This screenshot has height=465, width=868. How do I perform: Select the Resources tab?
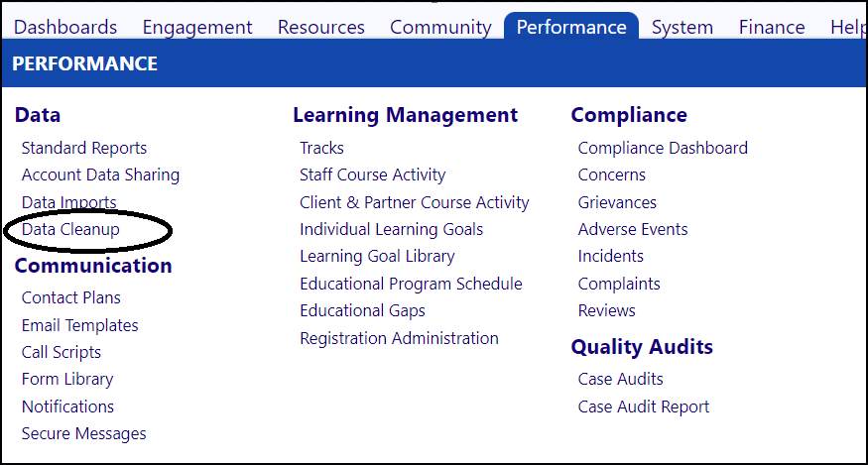[321, 27]
